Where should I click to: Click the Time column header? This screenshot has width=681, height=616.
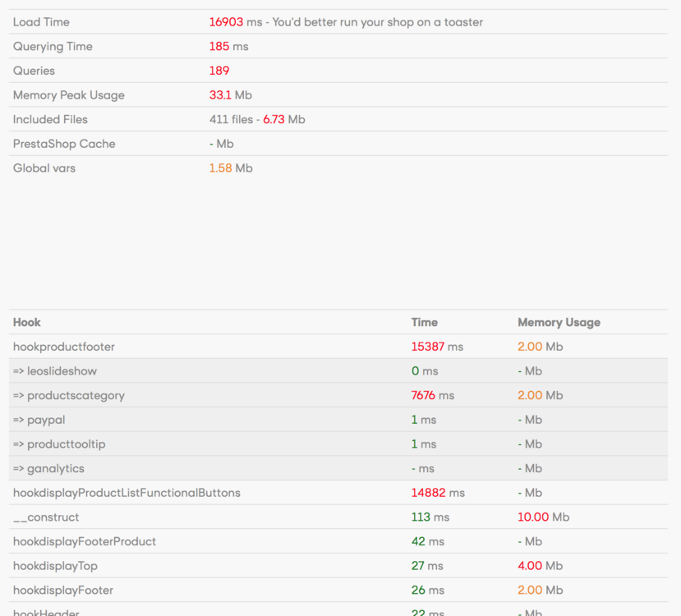pos(424,323)
